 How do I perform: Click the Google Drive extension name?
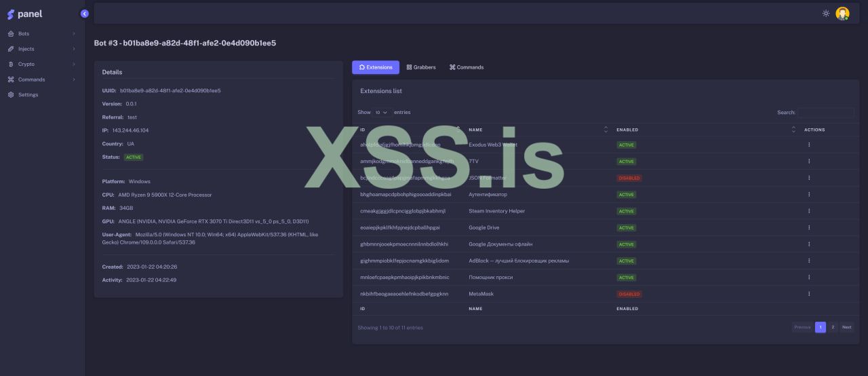pos(484,227)
